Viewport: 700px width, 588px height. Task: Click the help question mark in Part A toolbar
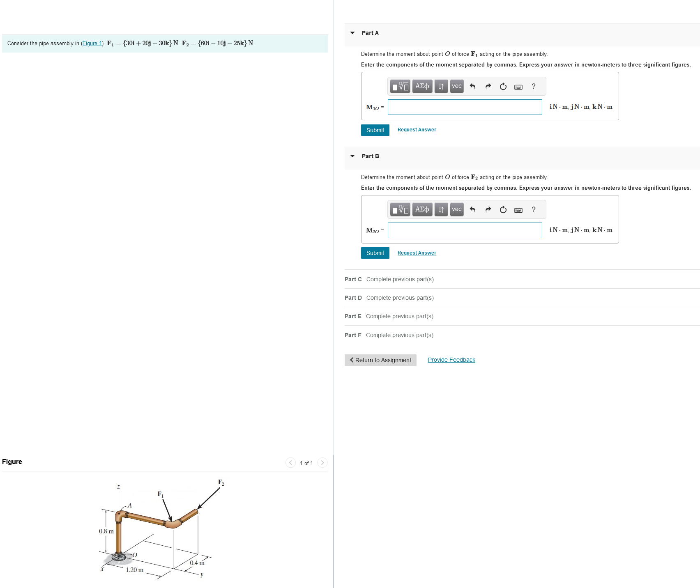click(x=534, y=86)
